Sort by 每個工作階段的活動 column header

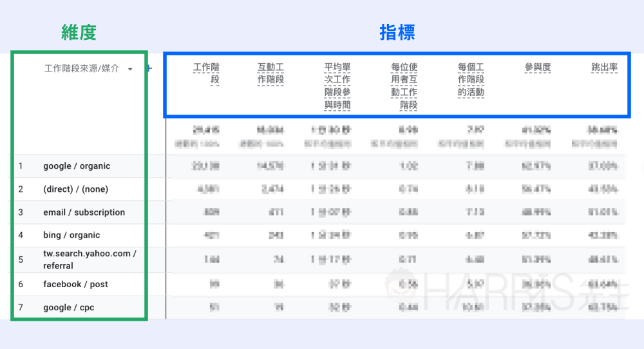471,80
